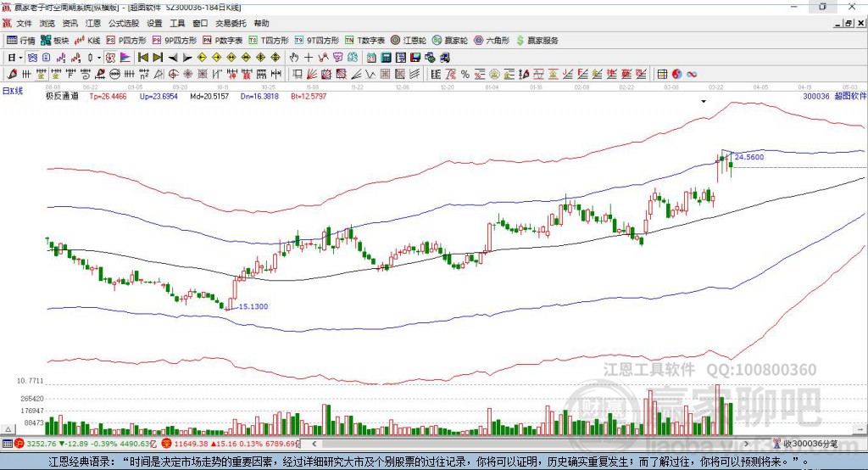The height and width of the screenshot is (470, 868).
Task: Click the 极反通道 indicator name
Action: 62,97
